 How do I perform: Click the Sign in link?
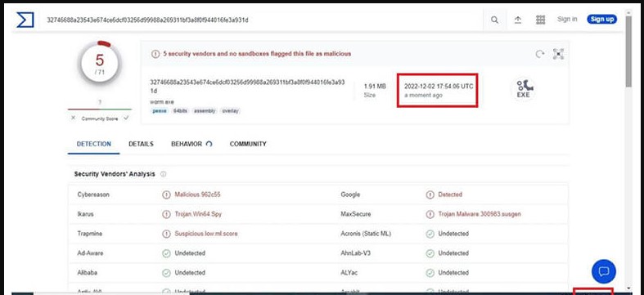(567, 20)
